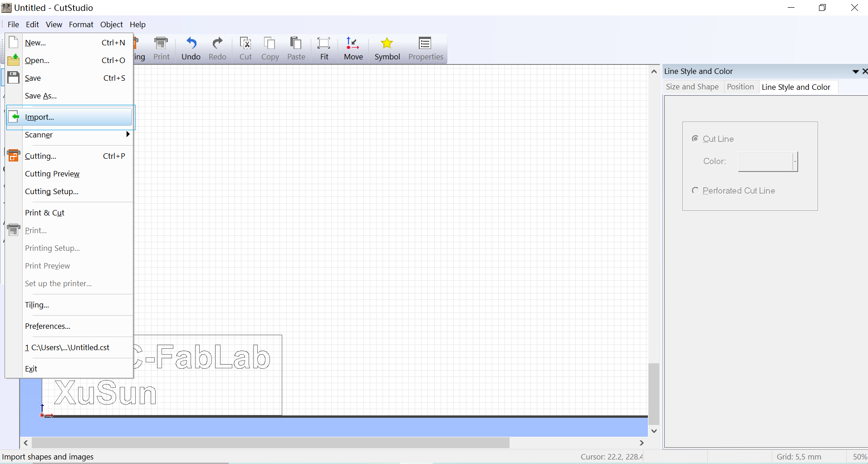Click the Move toolbar icon
Screen dimensions: 868x464
point(353,49)
